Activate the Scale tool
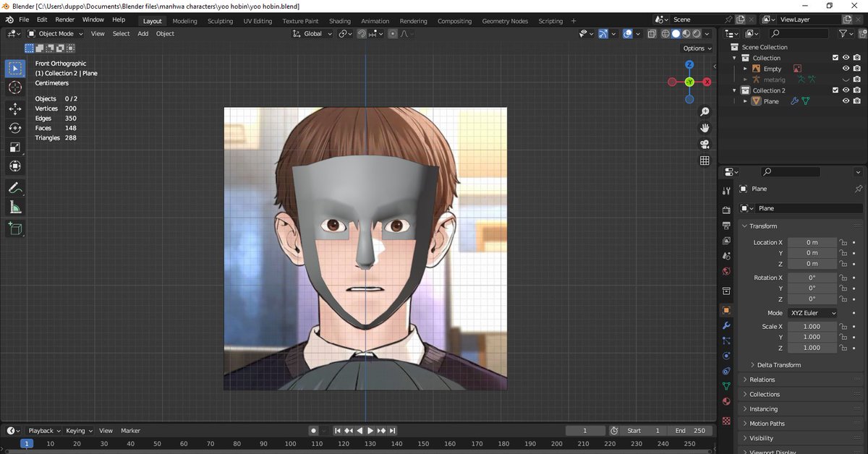Viewport: 868px width, 454px height. point(14,147)
